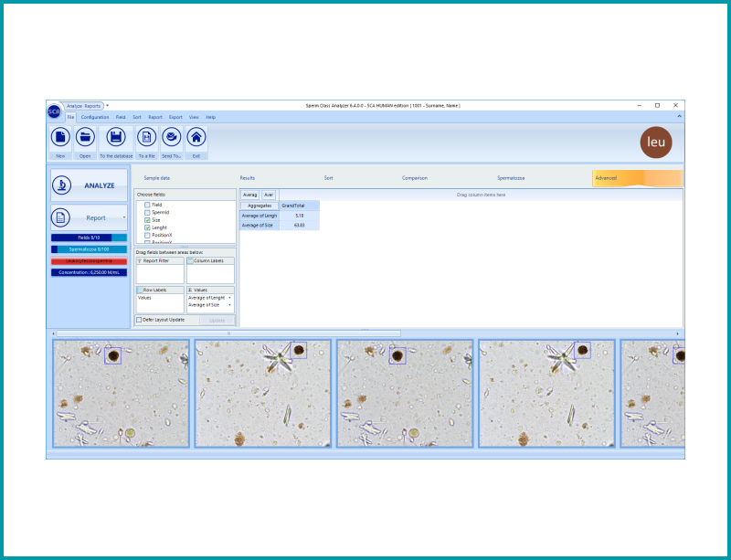This screenshot has height=560, width=731.
Task: Open quick access toolbar dropdown arrow
Action: point(107,106)
